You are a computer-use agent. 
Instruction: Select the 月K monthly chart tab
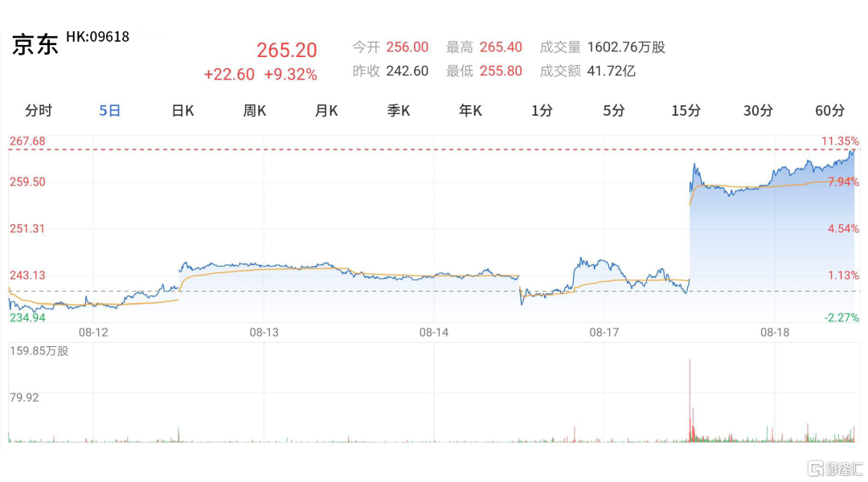(x=326, y=111)
